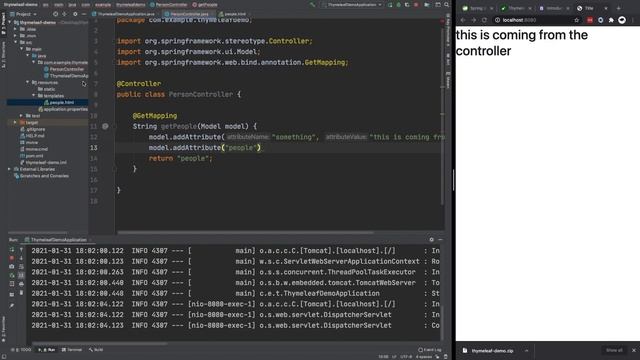The width and height of the screenshot is (640, 360).
Task: Click PersonController breadcrumb in navigation bar
Action: point(169,5)
